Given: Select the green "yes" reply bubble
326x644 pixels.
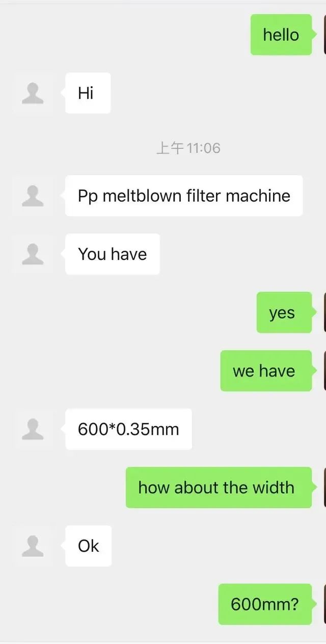Looking at the screenshot, I should click(284, 312).
